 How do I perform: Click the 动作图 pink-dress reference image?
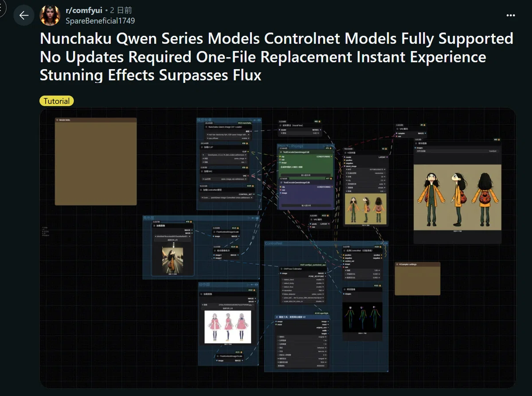(x=227, y=327)
